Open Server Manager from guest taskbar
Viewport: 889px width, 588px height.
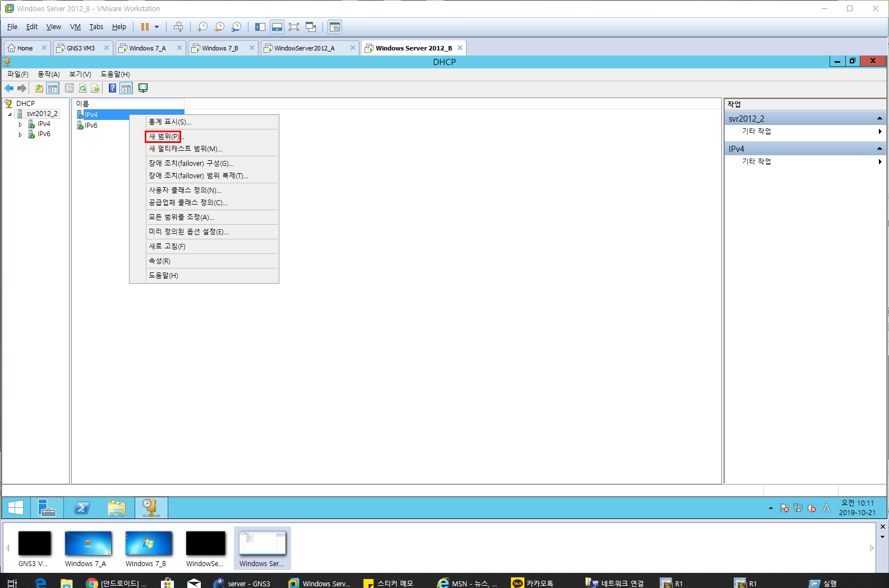(47, 508)
